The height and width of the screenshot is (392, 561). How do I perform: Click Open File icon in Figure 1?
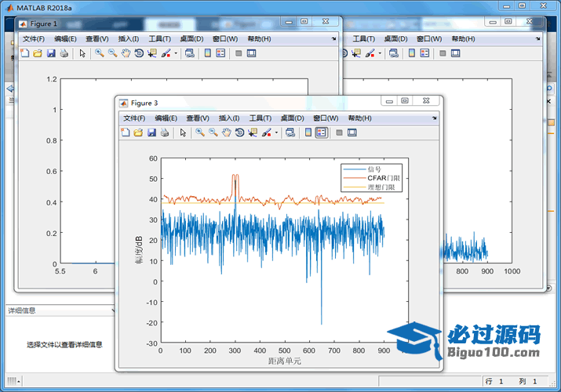coord(38,53)
